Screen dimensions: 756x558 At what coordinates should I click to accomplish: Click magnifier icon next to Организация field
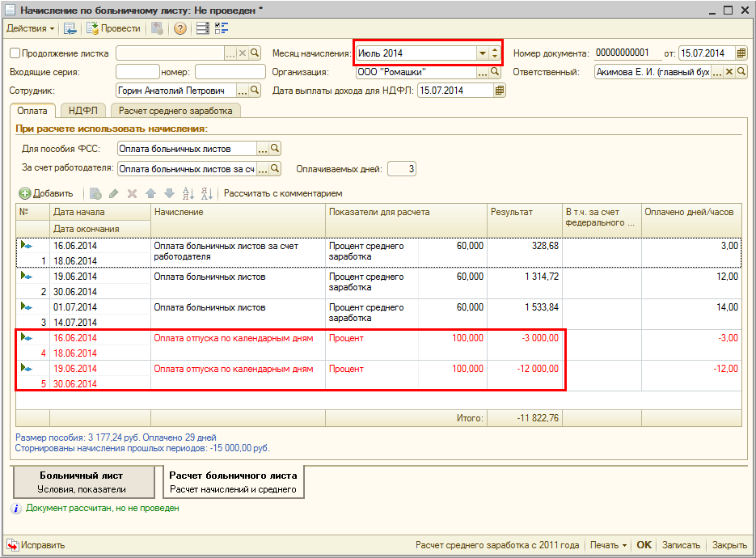pos(496,72)
